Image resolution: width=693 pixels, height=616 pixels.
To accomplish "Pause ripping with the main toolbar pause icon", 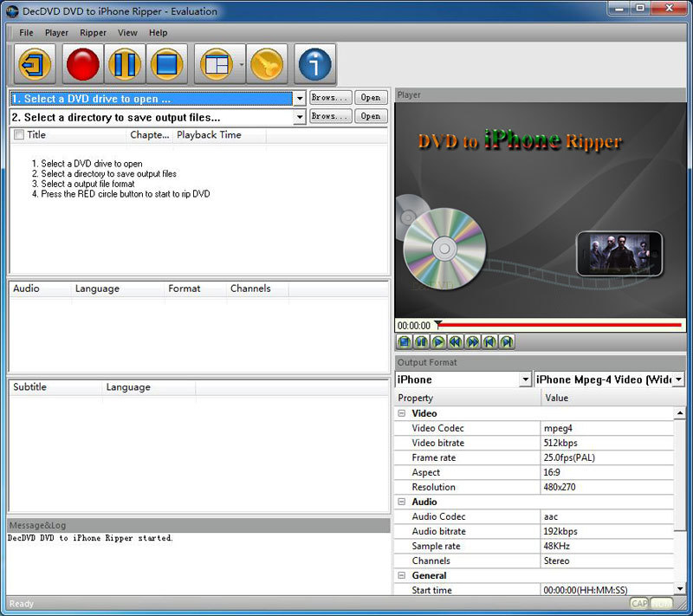I will [x=125, y=64].
